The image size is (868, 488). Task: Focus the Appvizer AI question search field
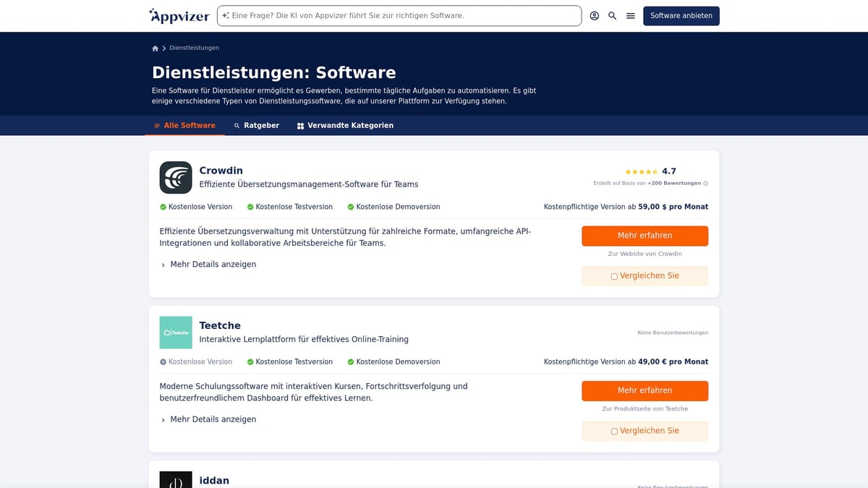(x=399, y=16)
